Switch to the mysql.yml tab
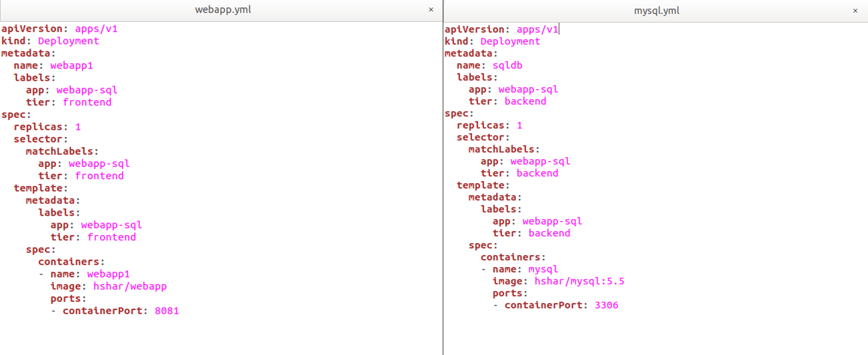Screen dimensions: 868x355 [x=656, y=11]
